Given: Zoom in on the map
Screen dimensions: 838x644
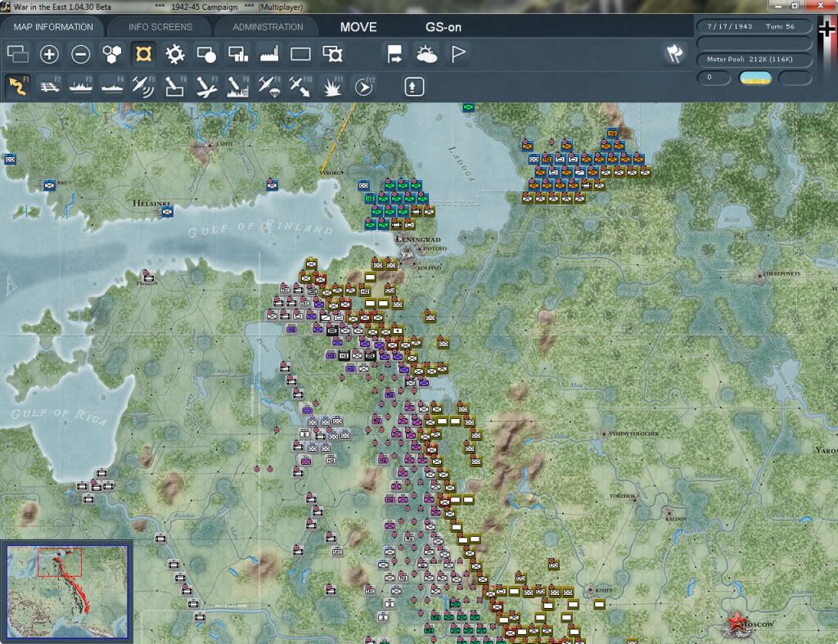Looking at the screenshot, I should [49, 54].
